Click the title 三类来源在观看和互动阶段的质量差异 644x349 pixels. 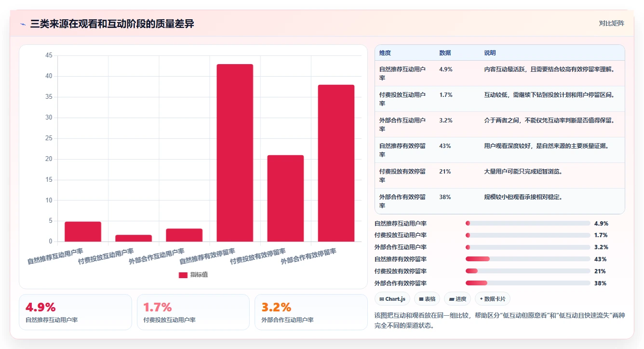pos(112,24)
